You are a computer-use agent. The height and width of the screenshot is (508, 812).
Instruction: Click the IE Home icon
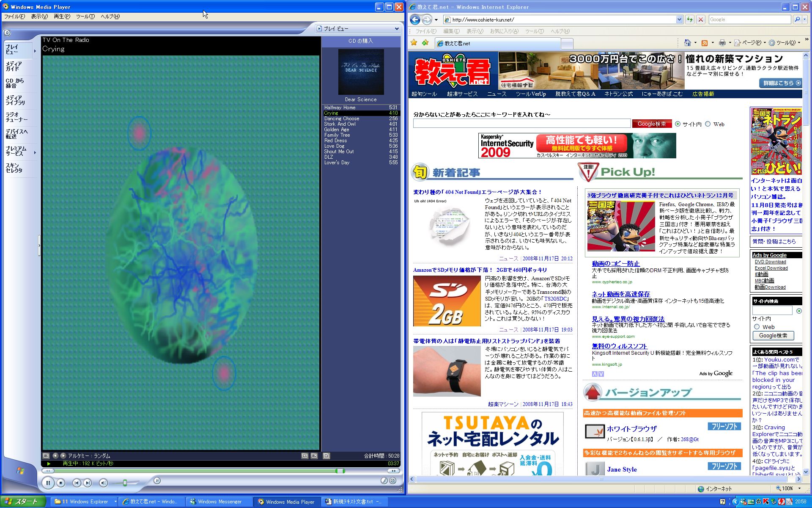[x=688, y=43]
